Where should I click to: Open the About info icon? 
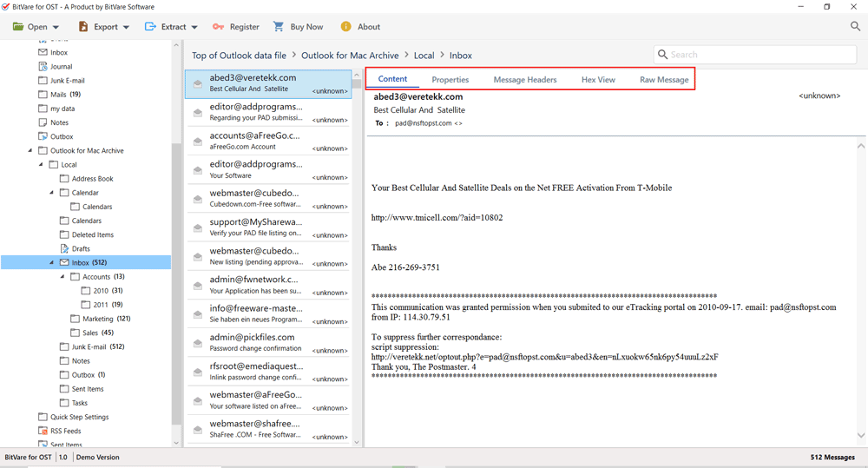coord(346,27)
